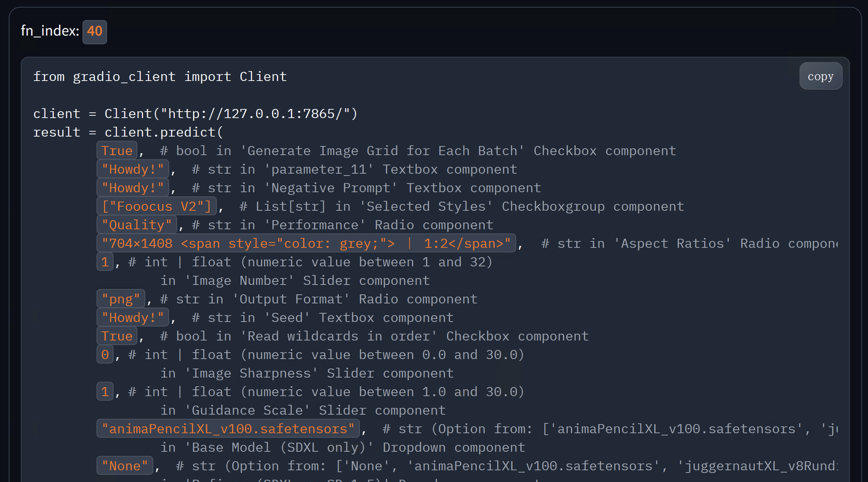The height and width of the screenshot is (482, 868).
Task: Click the client.predict( code line
Action: click(128, 132)
